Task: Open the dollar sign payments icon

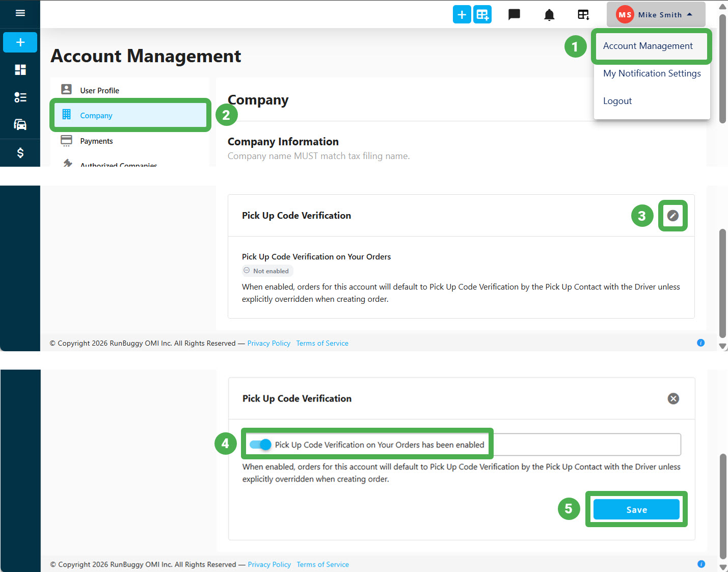Action: (20, 152)
